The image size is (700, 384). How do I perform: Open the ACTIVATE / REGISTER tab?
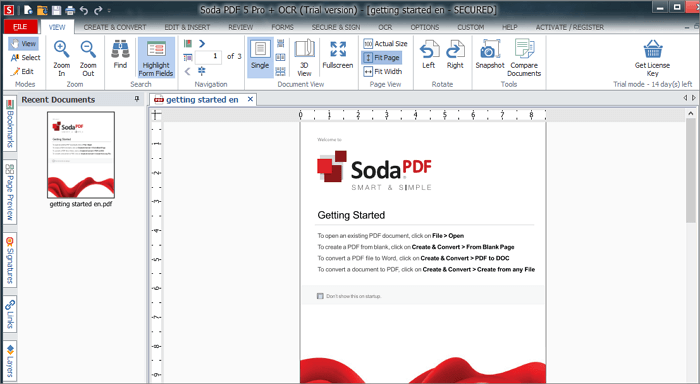570,27
